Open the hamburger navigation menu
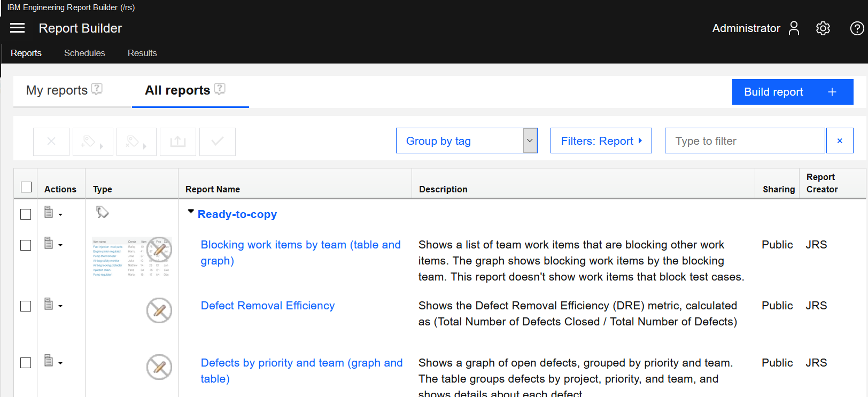The height and width of the screenshot is (397, 868). tap(18, 28)
